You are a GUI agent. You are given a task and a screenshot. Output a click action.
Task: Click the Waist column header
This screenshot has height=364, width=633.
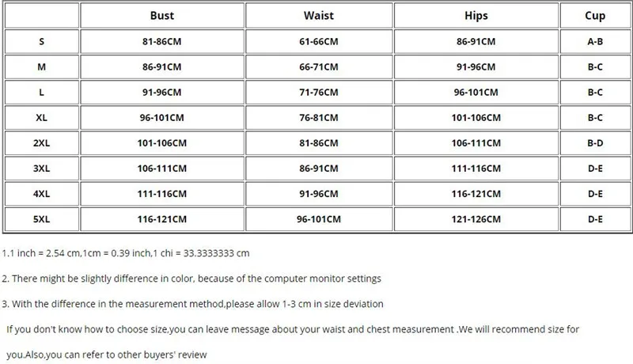pos(319,15)
